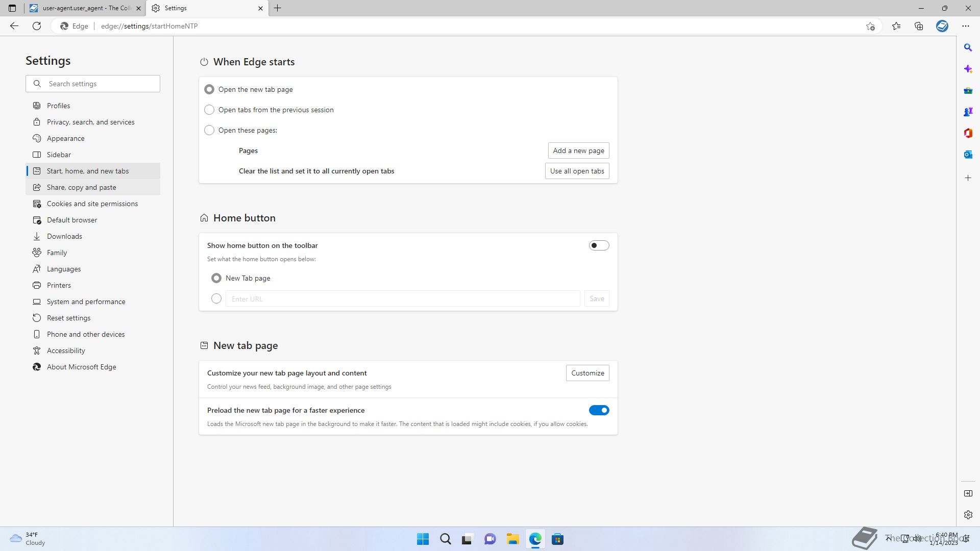Select Open these pages radio
Viewport: 980px width, 551px height.
click(x=209, y=130)
